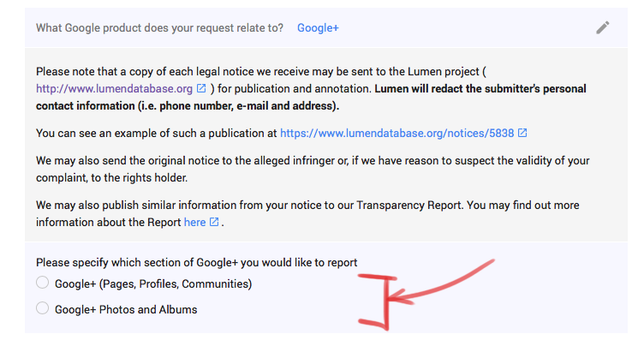Click external-link icon after notices/5838 URL
Image resolution: width=644 pixels, height=352 pixels.
[x=522, y=133]
